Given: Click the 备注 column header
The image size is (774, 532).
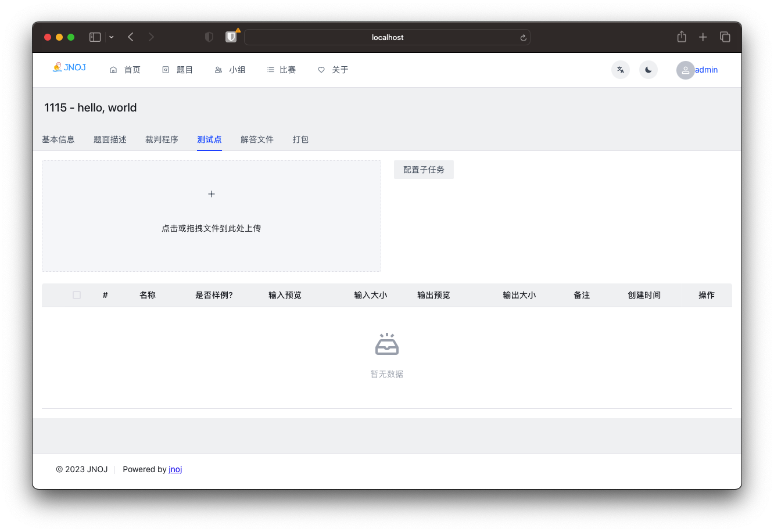Looking at the screenshot, I should coord(582,295).
